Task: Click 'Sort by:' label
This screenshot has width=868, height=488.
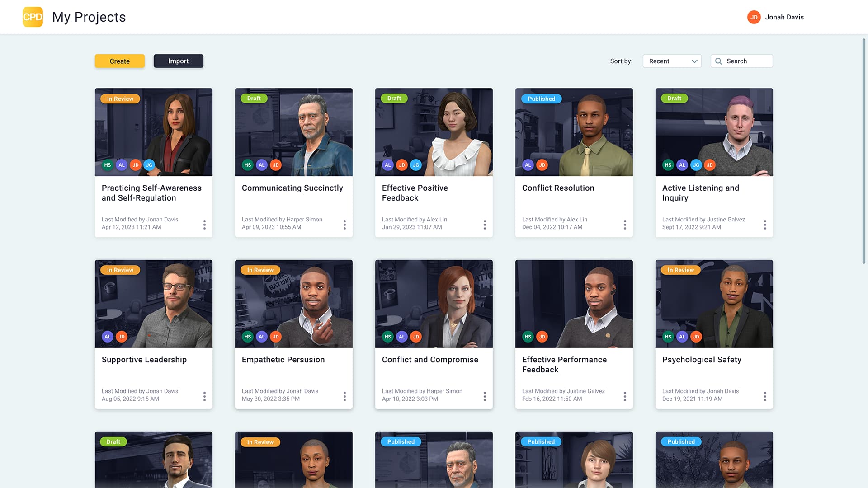Action: [x=621, y=61]
